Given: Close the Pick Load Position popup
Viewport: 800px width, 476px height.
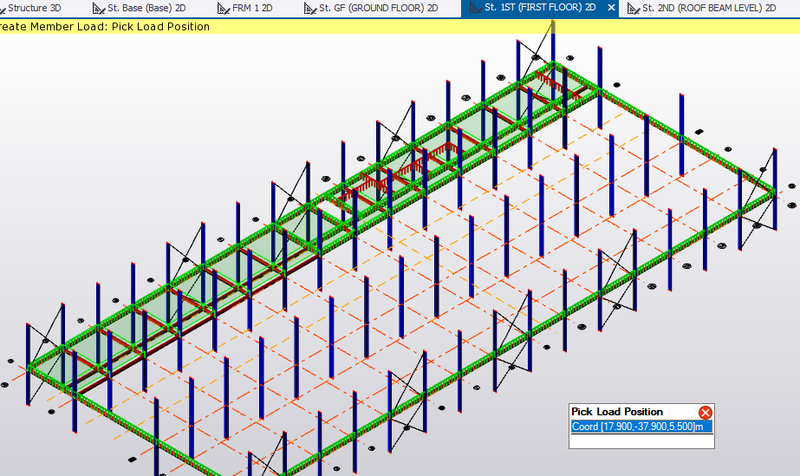Looking at the screenshot, I should (x=705, y=412).
